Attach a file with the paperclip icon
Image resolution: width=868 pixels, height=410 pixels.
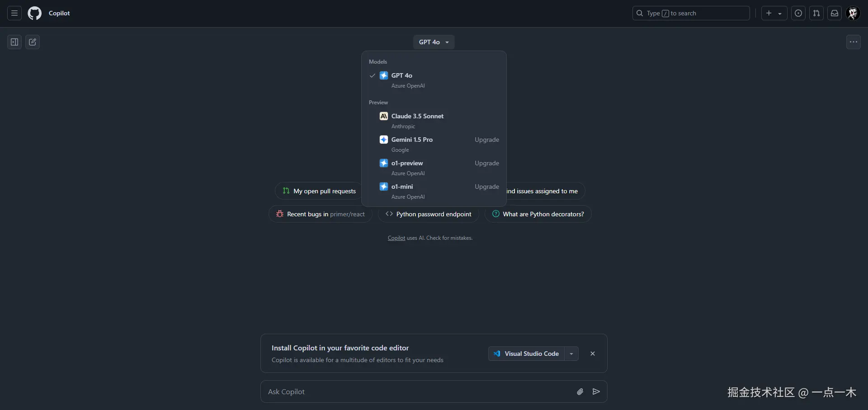(580, 391)
